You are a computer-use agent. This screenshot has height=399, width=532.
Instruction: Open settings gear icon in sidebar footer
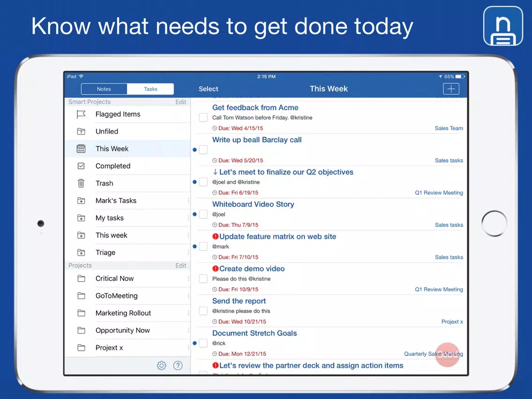click(x=162, y=366)
